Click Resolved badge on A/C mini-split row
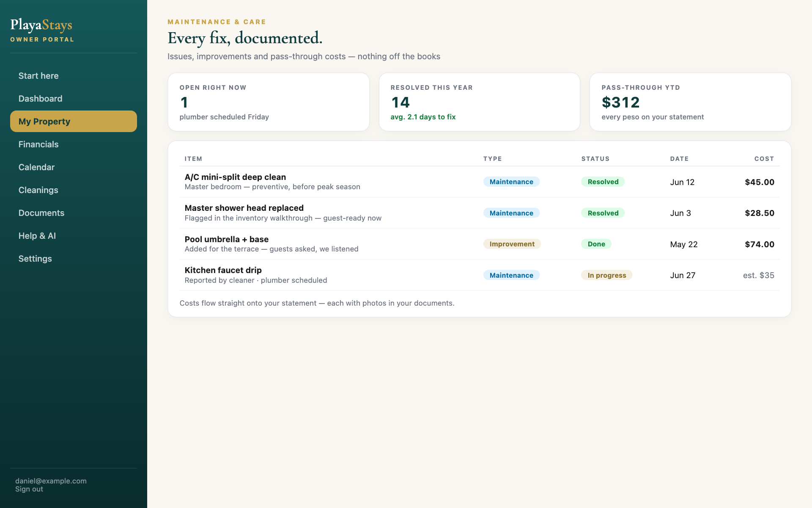The height and width of the screenshot is (508, 812). [603, 182]
